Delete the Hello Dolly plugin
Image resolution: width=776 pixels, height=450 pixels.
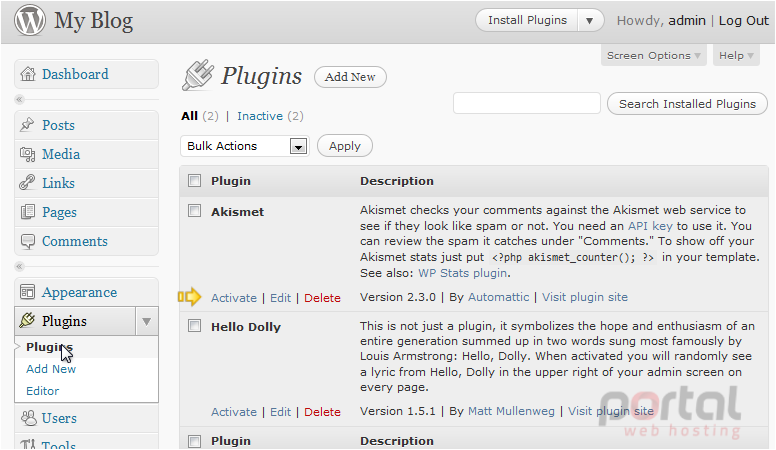(322, 412)
